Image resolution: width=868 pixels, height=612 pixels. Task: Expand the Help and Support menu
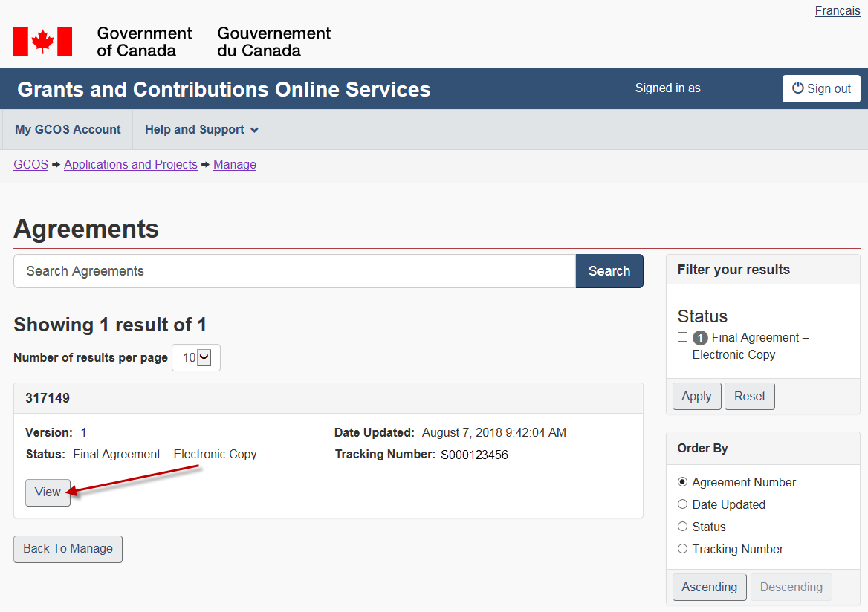point(201,129)
